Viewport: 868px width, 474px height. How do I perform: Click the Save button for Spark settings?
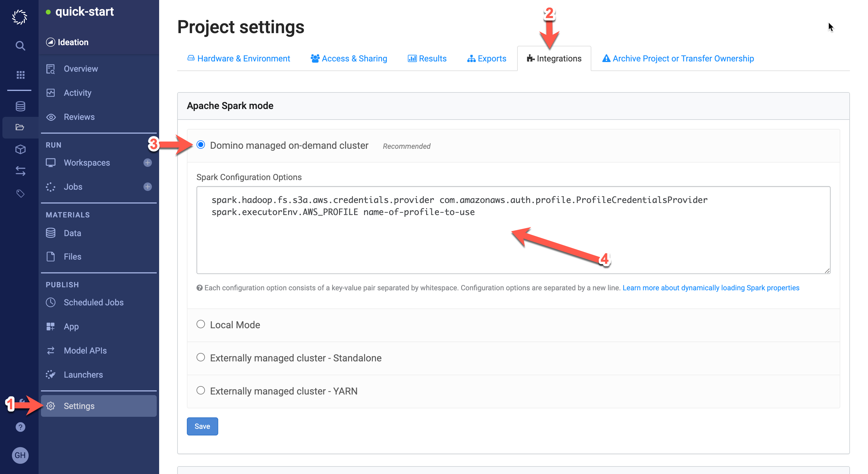coord(202,427)
